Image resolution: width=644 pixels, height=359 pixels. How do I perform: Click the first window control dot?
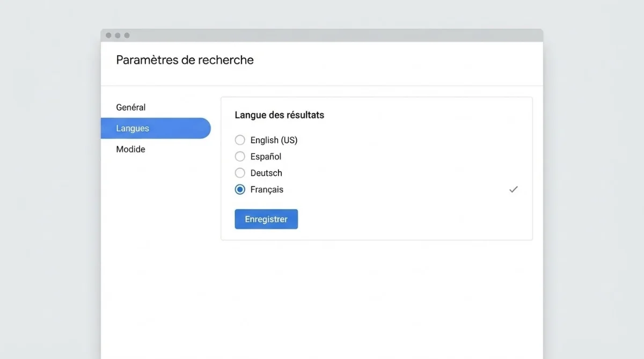tap(109, 35)
